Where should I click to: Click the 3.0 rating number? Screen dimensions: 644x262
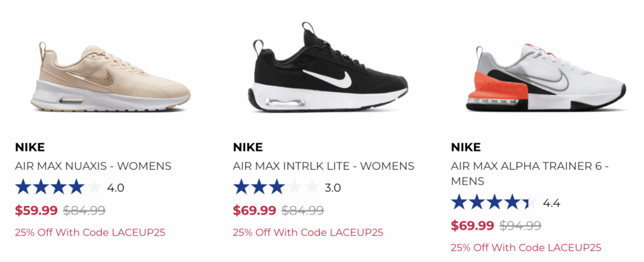click(333, 187)
